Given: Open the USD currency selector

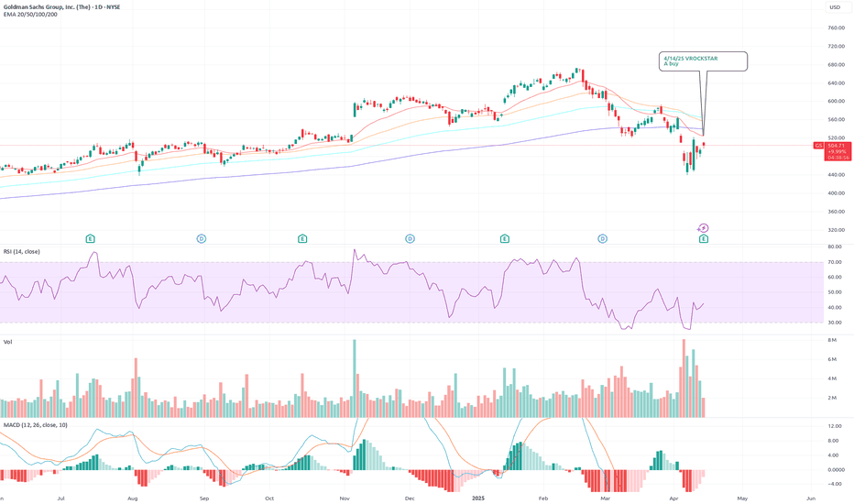Looking at the screenshot, I should pyautogui.click(x=835, y=7).
